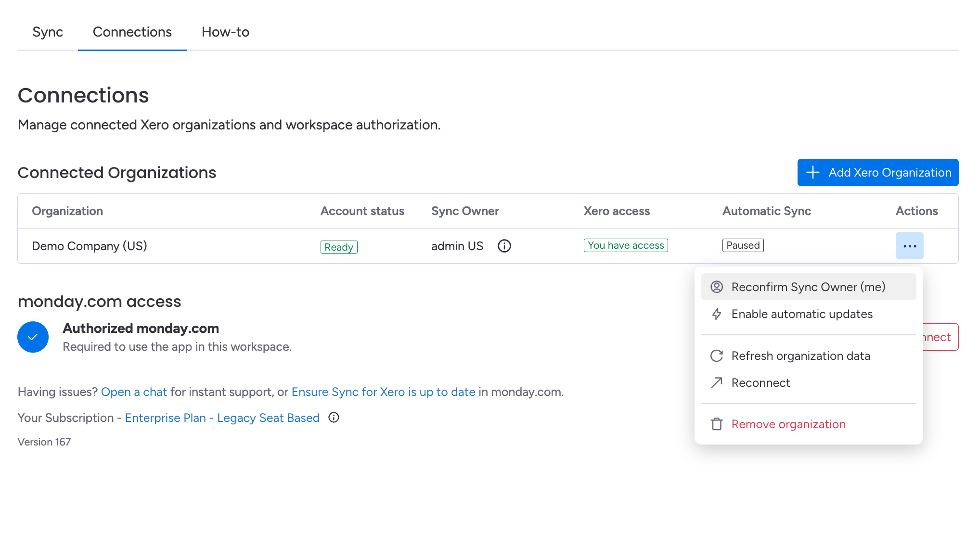Screen dimensions: 979x560
Task: Open Enterprise Plan - Legacy Seat Based link
Action: tap(222, 418)
